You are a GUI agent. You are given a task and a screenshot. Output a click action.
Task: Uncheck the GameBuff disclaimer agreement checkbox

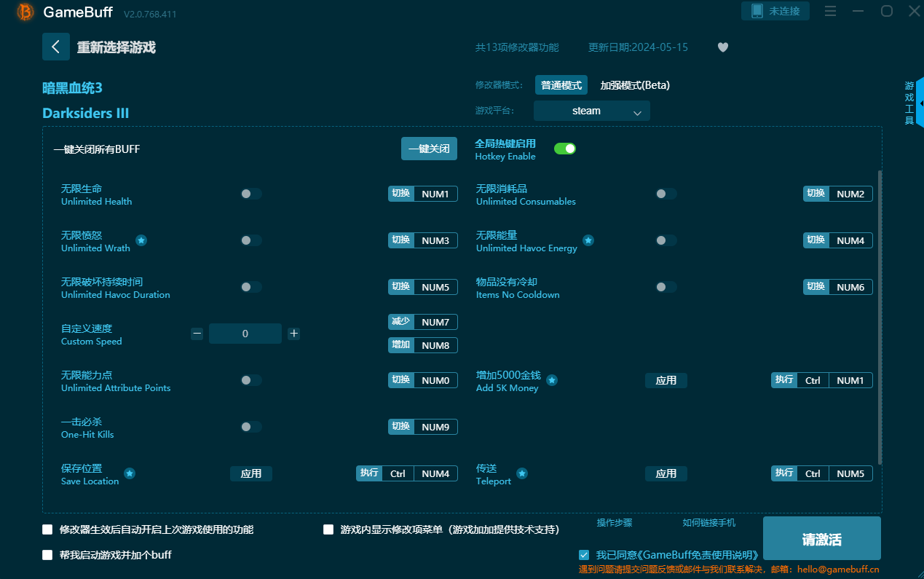click(x=584, y=555)
